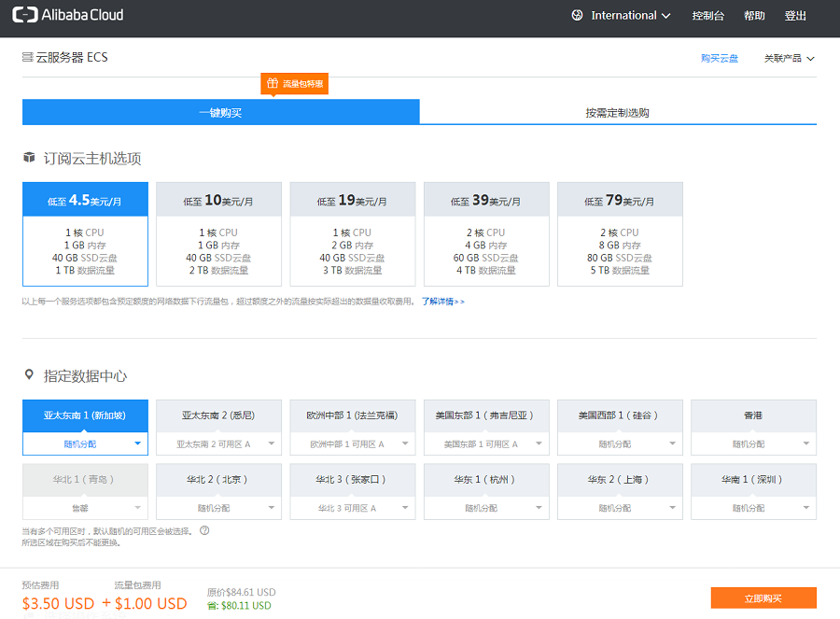Select the 4.5美元/月 plan card
840x619 pixels.
coord(85,234)
